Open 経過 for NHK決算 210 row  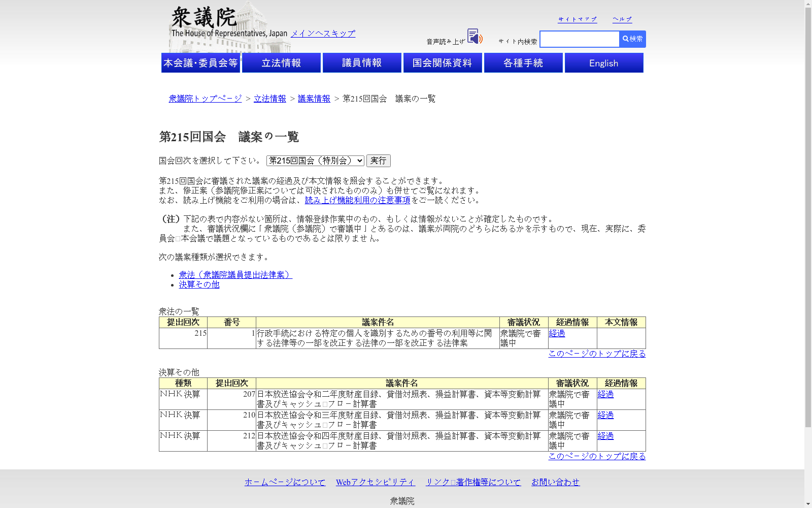pos(605,415)
